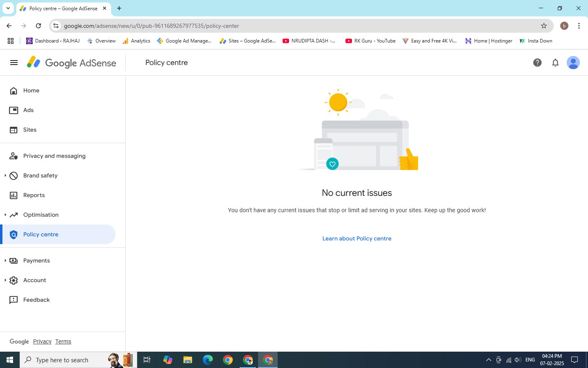Open the main menu hamburger icon
Viewport: 588px width, 368px height.
pos(14,63)
